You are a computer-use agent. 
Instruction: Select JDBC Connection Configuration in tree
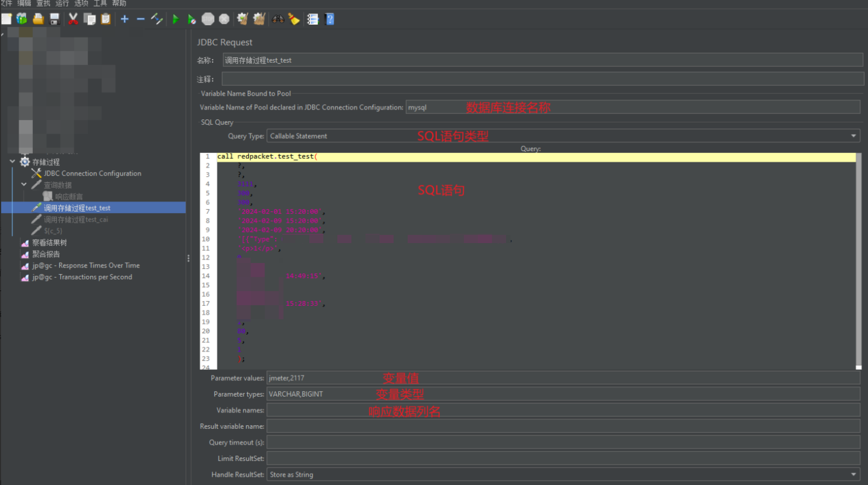click(93, 173)
